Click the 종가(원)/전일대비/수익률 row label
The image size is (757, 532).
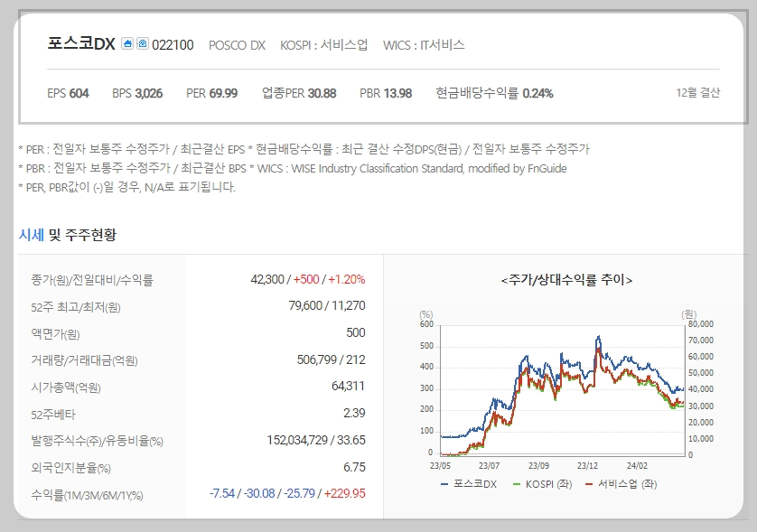coord(92,280)
